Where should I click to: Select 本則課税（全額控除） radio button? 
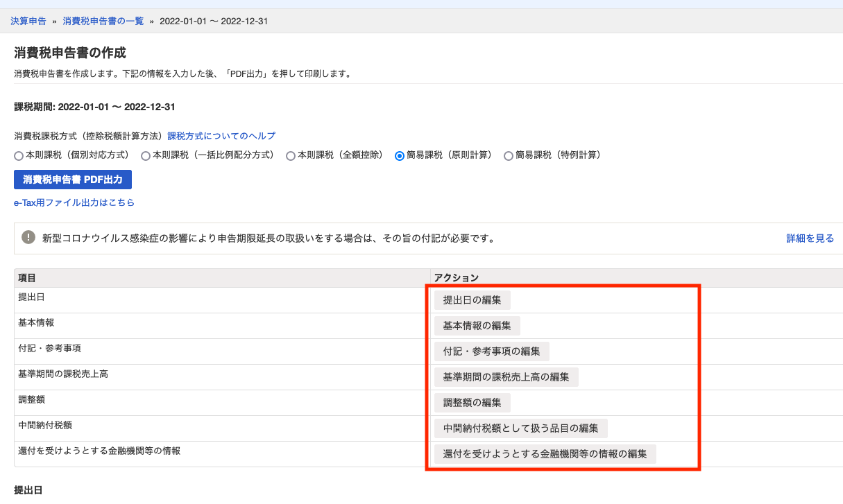[x=290, y=155]
